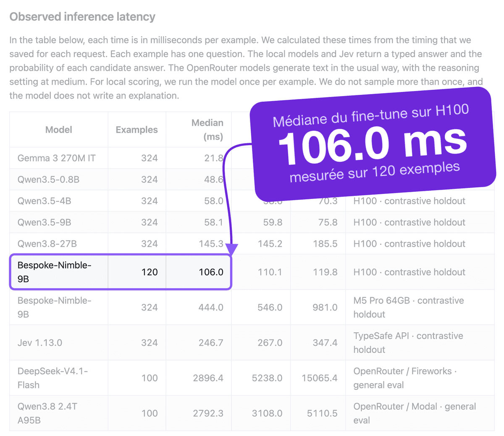Click the value "546.0"
This screenshot has height=436, width=504.
click(x=270, y=307)
